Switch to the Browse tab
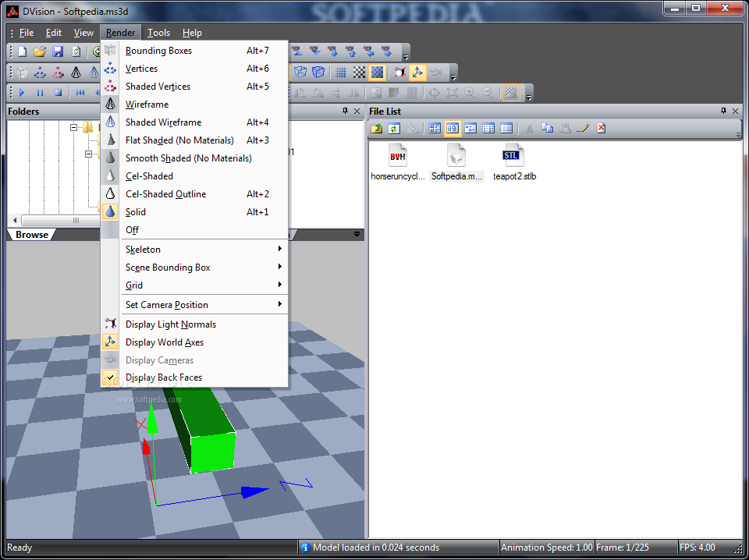This screenshot has height=560, width=749. tap(31, 235)
